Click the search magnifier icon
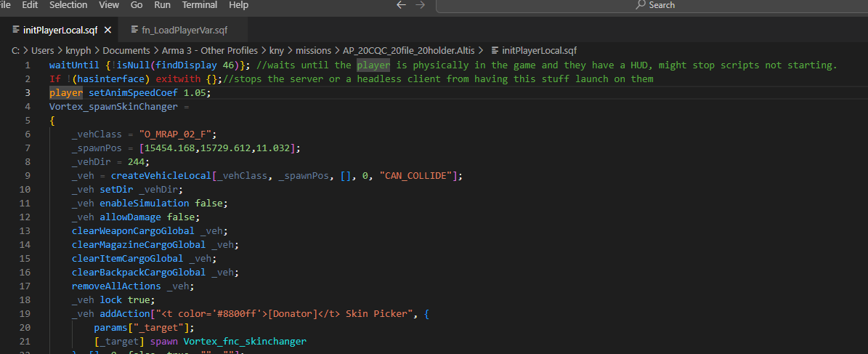Image resolution: width=868 pixels, height=354 pixels. pos(641,4)
